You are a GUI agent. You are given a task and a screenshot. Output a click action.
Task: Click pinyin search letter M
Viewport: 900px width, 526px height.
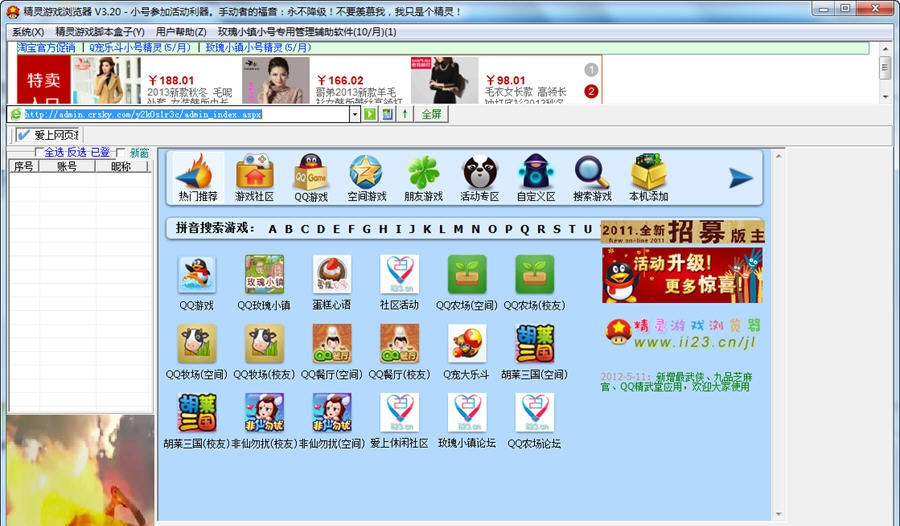pos(458,229)
